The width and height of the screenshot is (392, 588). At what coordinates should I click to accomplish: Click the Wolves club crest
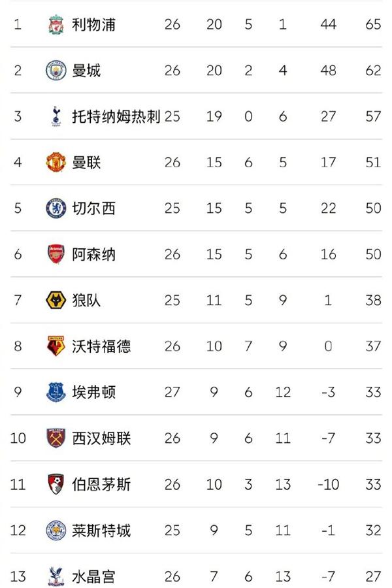point(56,300)
